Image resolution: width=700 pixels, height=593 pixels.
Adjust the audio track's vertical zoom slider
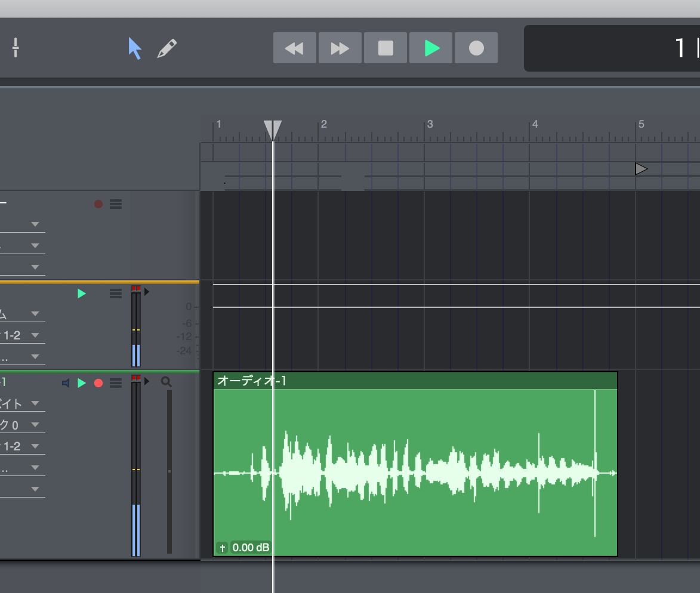[x=169, y=472]
